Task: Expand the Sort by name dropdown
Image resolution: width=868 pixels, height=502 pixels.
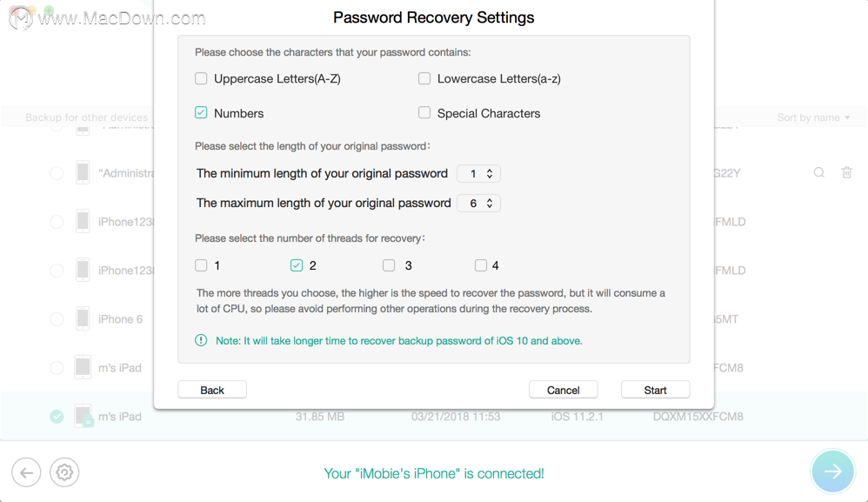Action: pos(813,117)
